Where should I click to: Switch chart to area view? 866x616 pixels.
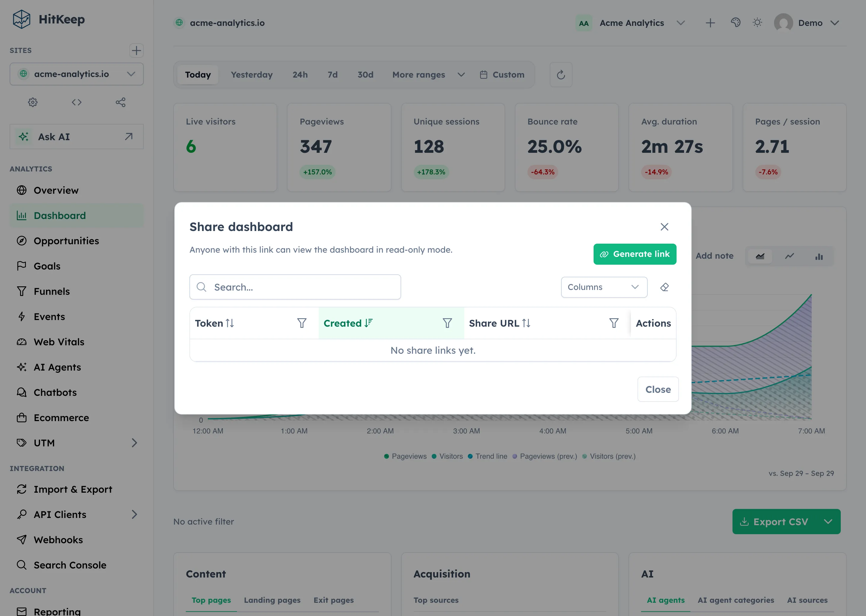click(760, 256)
